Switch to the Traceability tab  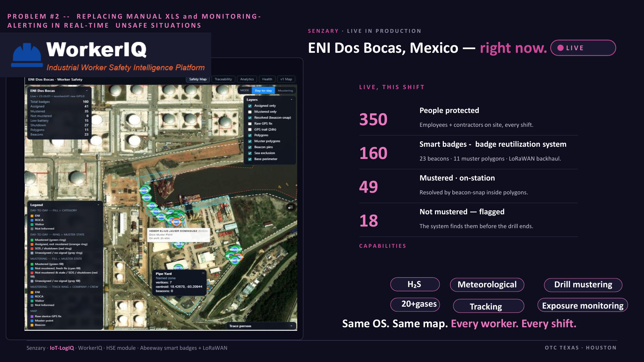pyautogui.click(x=223, y=79)
